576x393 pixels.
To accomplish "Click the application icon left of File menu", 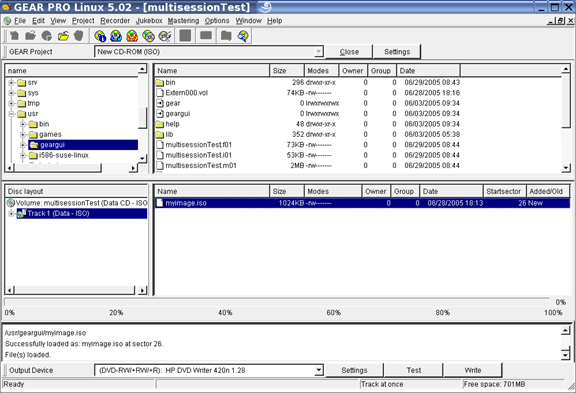I will (x=7, y=21).
